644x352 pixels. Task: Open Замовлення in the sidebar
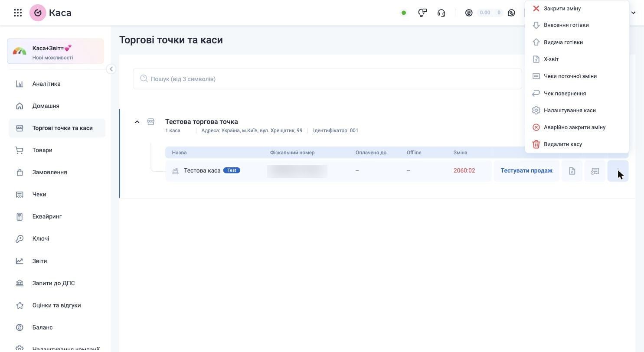click(x=57, y=172)
